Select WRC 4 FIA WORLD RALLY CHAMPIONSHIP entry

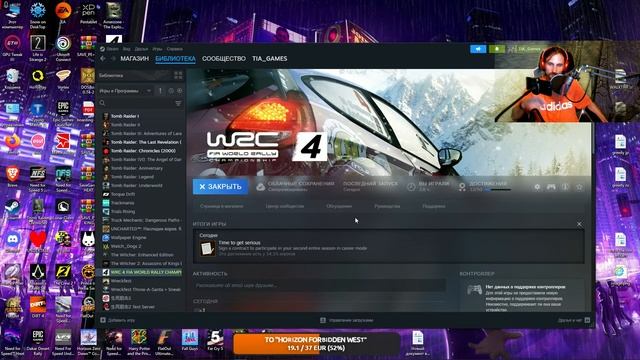click(141, 272)
